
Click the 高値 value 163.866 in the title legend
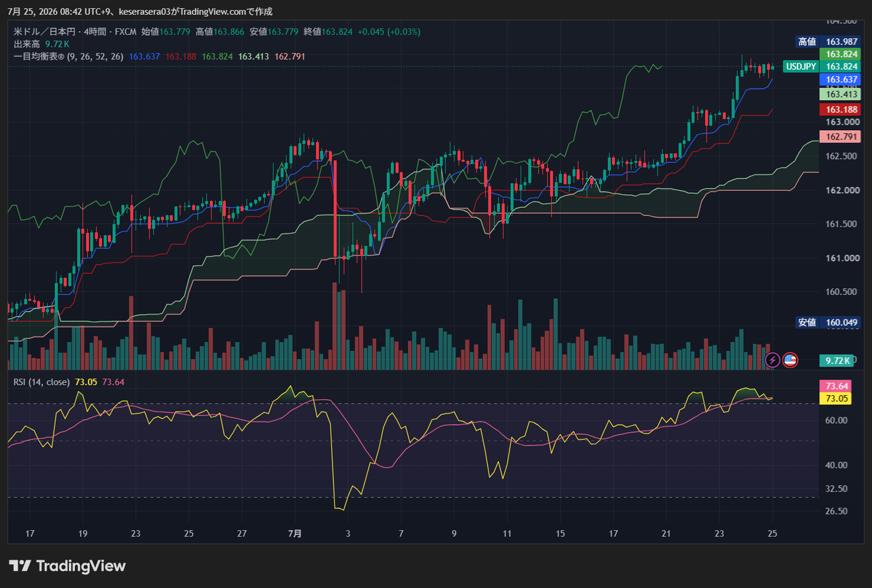230,31
